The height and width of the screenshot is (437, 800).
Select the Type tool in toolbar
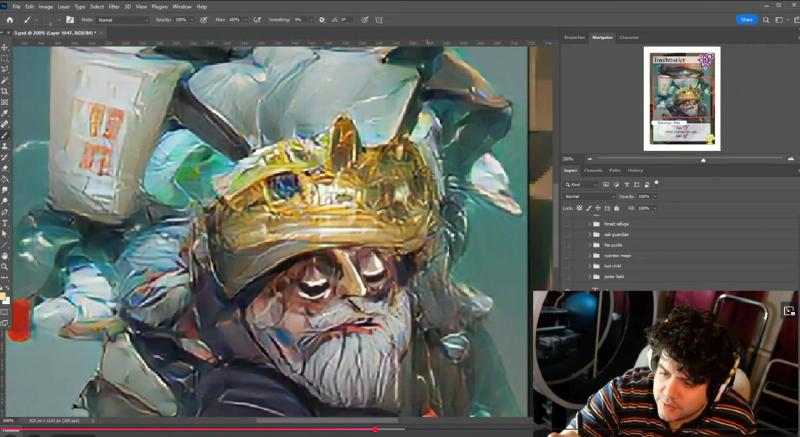click(5, 223)
